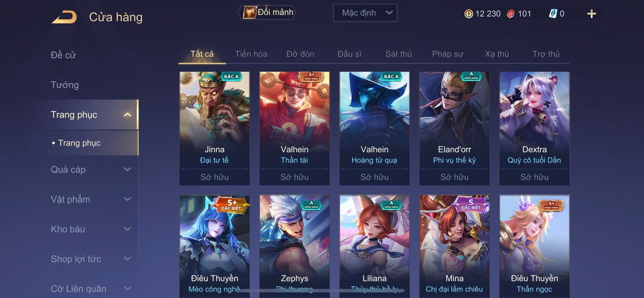Collapse the Trang phục sidebar section
The width and height of the screenshot is (644, 298).
click(127, 115)
